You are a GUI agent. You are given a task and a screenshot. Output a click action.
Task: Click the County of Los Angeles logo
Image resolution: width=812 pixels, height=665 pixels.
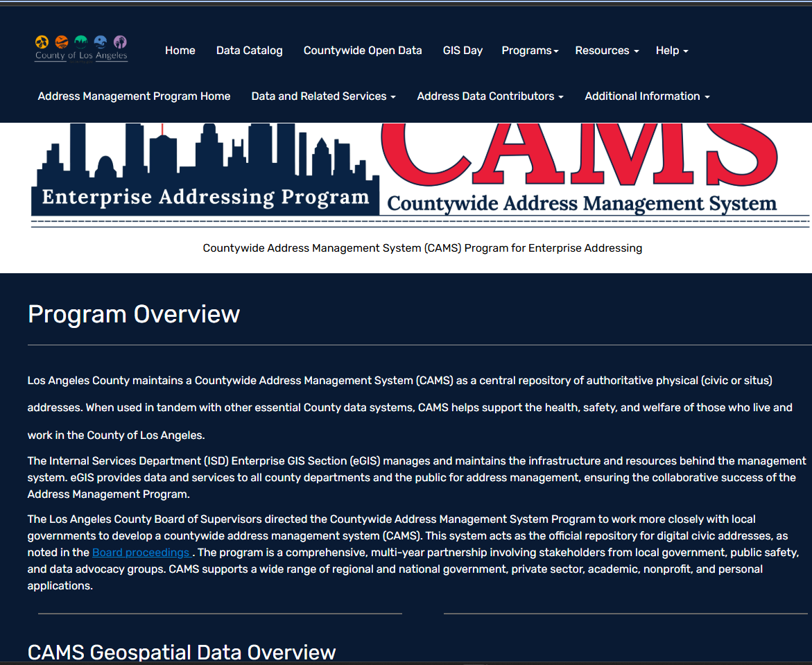tap(81, 49)
